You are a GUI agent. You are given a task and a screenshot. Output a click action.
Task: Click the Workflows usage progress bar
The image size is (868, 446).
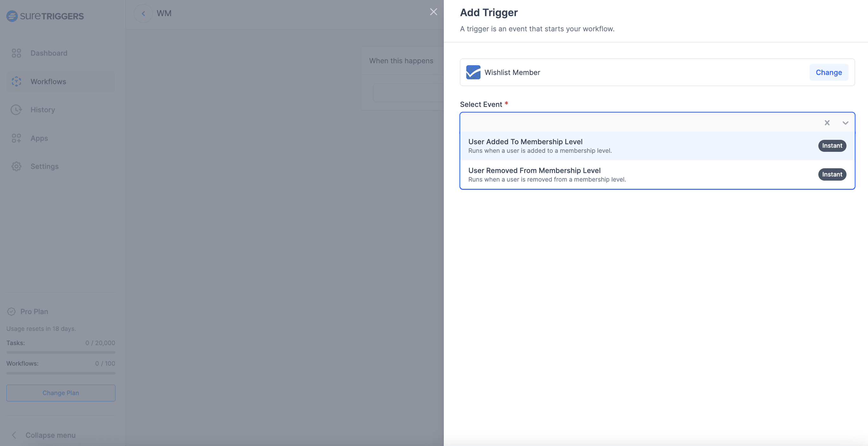pos(61,373)
